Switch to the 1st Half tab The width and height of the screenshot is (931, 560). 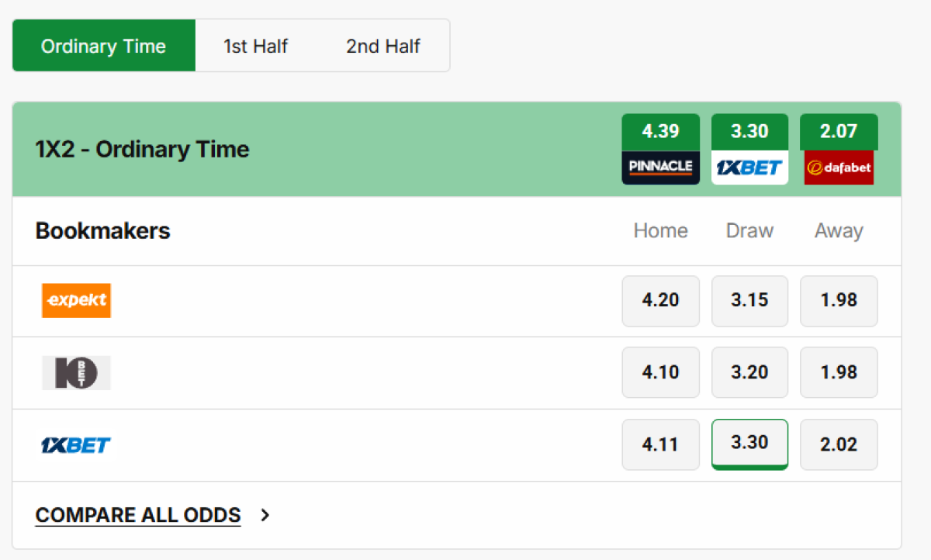[x=255, y=46]
